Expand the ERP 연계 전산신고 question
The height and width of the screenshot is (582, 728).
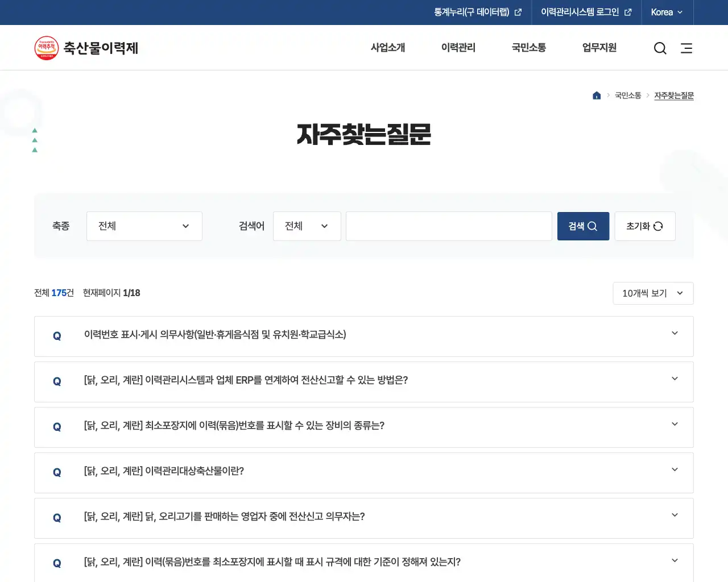tap(364, 382)
